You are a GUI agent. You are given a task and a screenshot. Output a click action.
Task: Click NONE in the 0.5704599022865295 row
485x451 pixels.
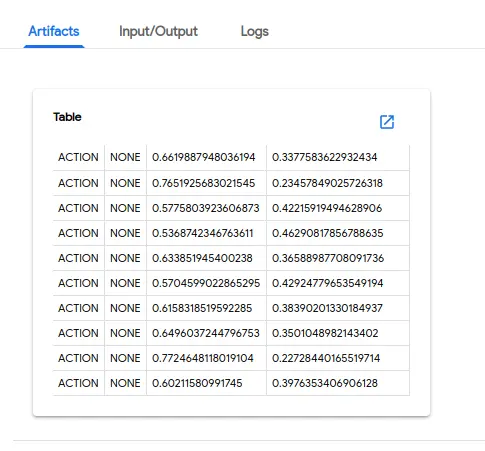click(125, 283)
